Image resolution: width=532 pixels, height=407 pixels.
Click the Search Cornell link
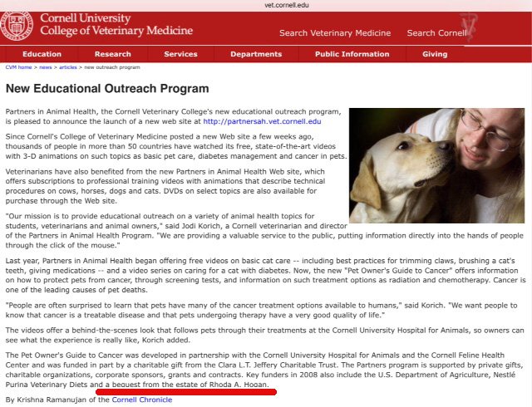[x=437, y=33]
